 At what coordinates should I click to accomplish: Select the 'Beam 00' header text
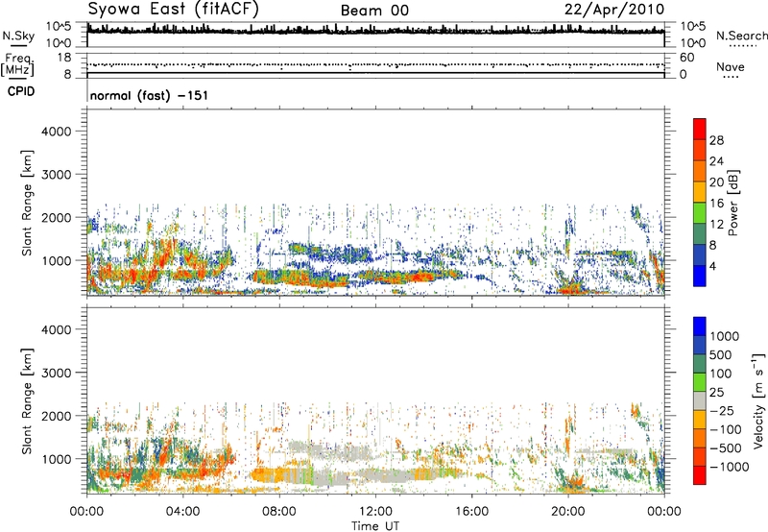click(374, 11)
